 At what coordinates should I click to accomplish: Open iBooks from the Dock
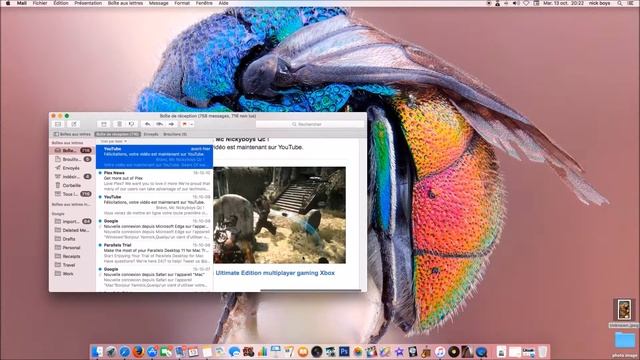tap(303, 351)
